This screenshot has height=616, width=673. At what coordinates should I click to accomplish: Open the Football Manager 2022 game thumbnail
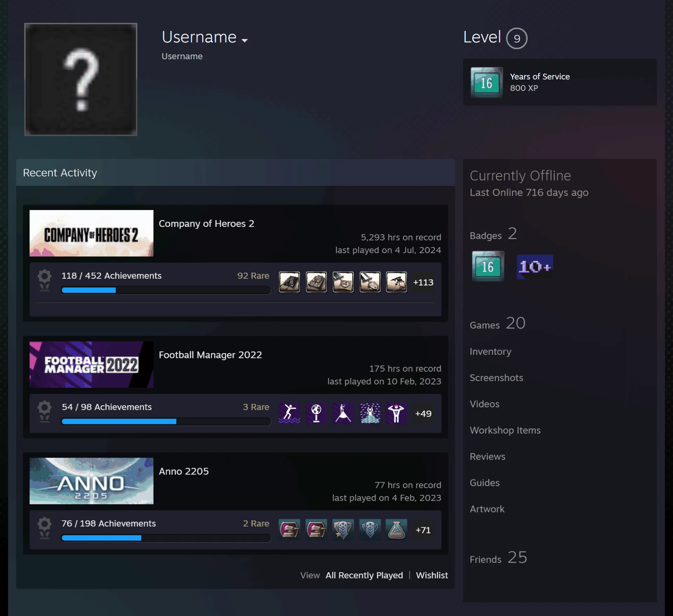pyautogui.click(x=91, y=364)
